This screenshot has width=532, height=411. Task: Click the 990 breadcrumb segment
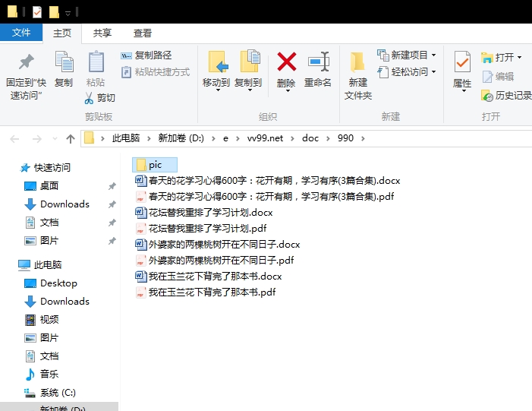(345, 138)
